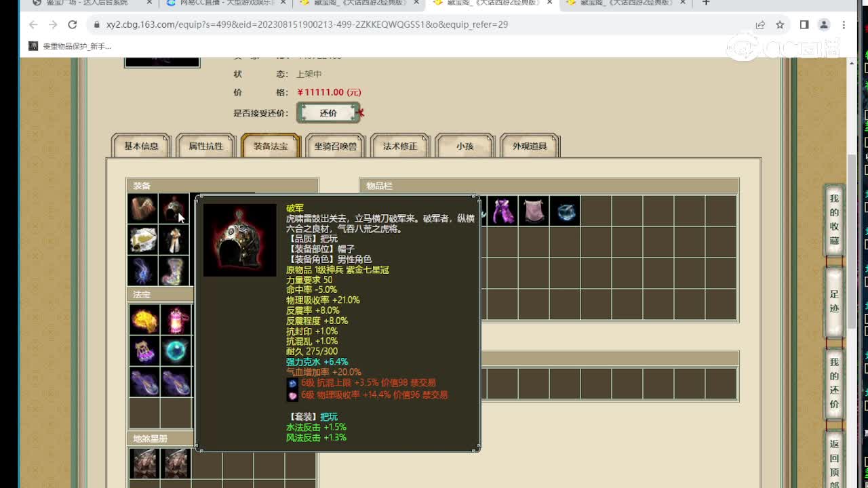
Task: Select the pink cloth item in 物品栏
Action: tap(534, 211)
